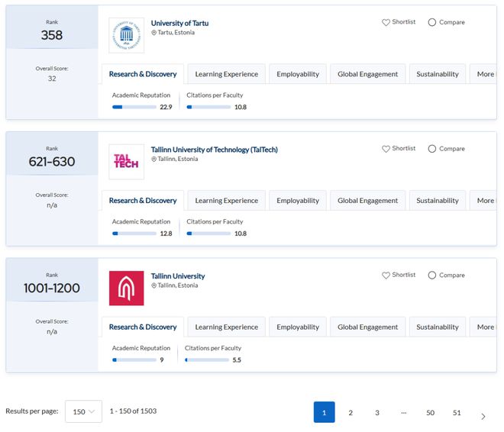
Task: Go to results page 3
Action: [x=377, y=412]
